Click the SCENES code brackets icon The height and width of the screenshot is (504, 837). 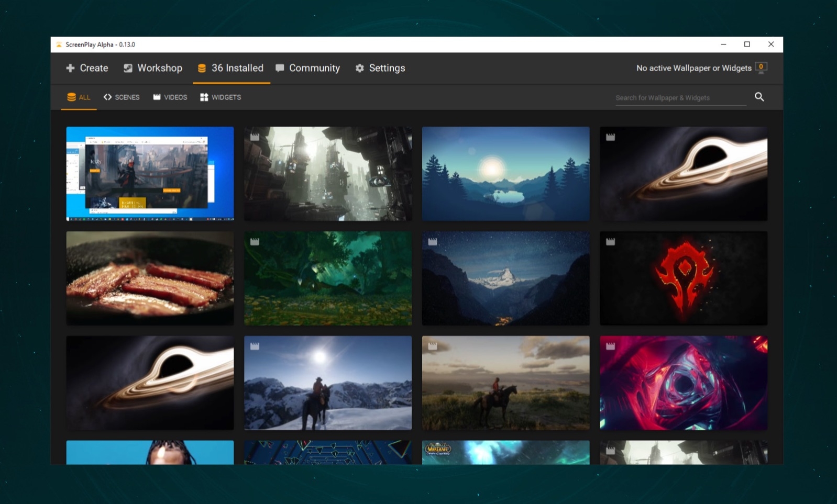pyautogui.click(x=107, y=97)
